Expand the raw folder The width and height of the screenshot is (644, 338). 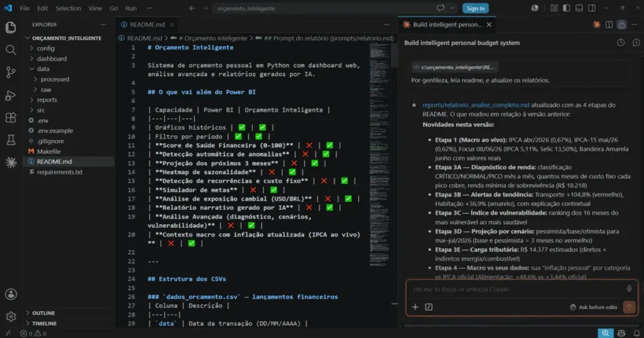45,89
